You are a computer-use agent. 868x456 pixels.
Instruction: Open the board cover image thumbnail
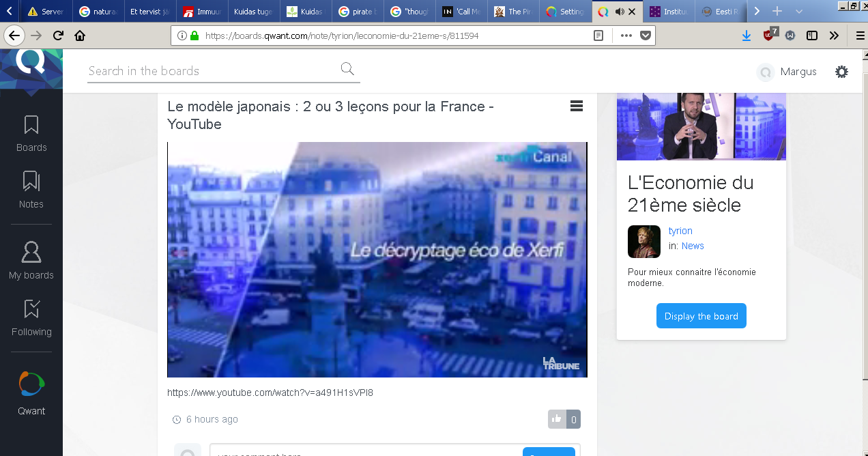pos(701,126)
